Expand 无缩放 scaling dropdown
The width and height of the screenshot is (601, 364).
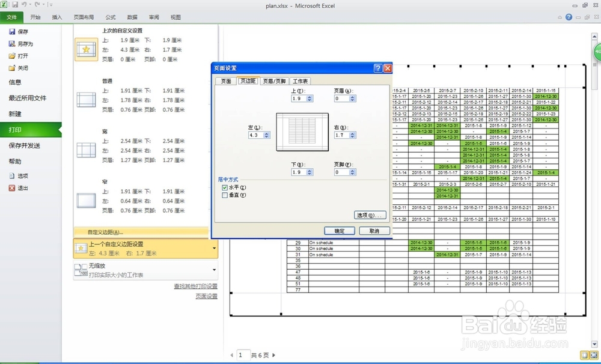pyautogui.click(x=214, y=270)
